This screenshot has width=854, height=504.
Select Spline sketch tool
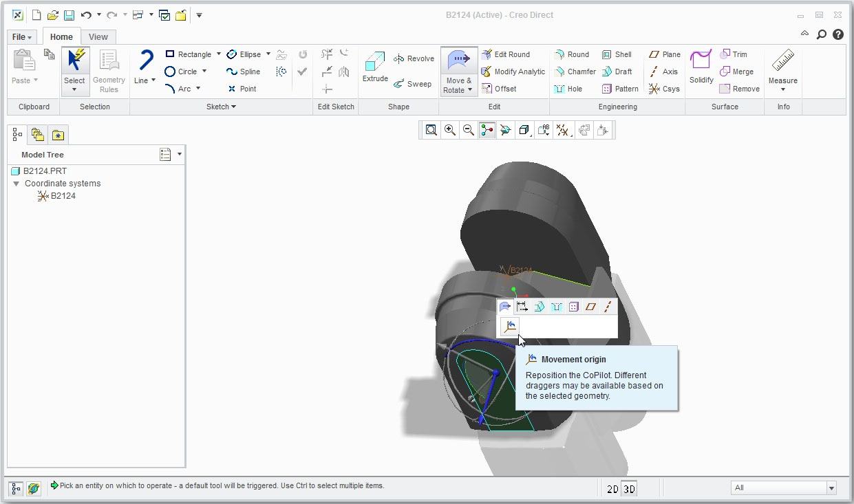click(x=244, y=72)
